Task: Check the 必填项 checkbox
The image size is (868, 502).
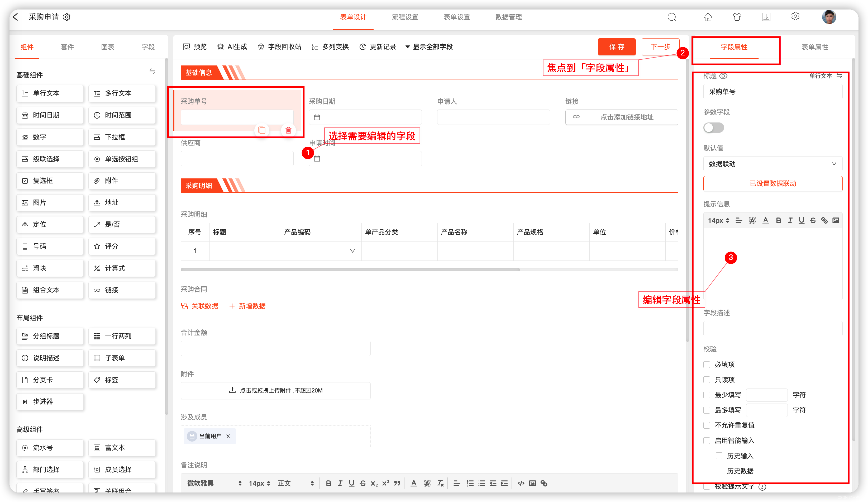Action: click(x=707, y=364)
